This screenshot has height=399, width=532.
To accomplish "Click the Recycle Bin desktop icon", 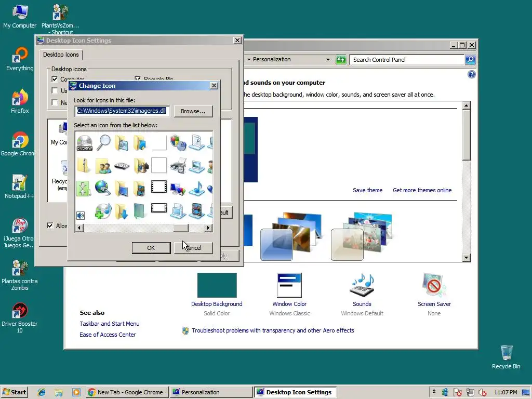I will tap(506, 357).
